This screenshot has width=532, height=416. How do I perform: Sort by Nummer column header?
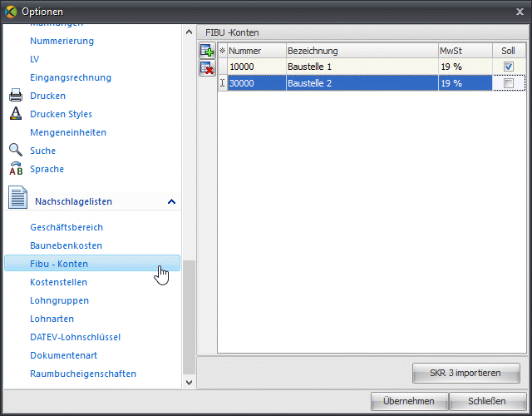point(257,51)
